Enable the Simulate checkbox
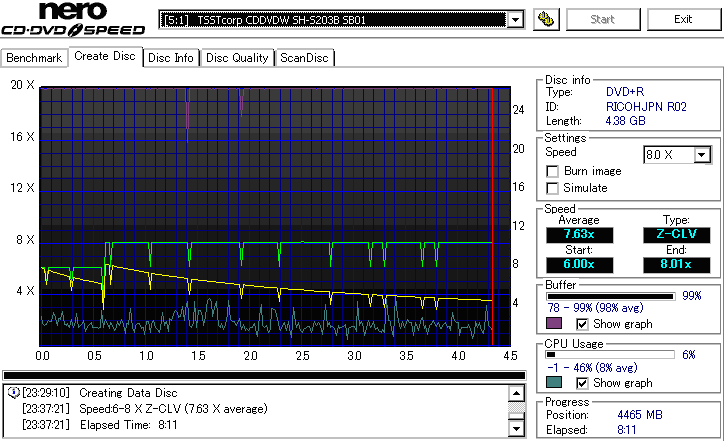Image resolution: width=724 pixels, height=441 pixels. (x=552, y=188)
